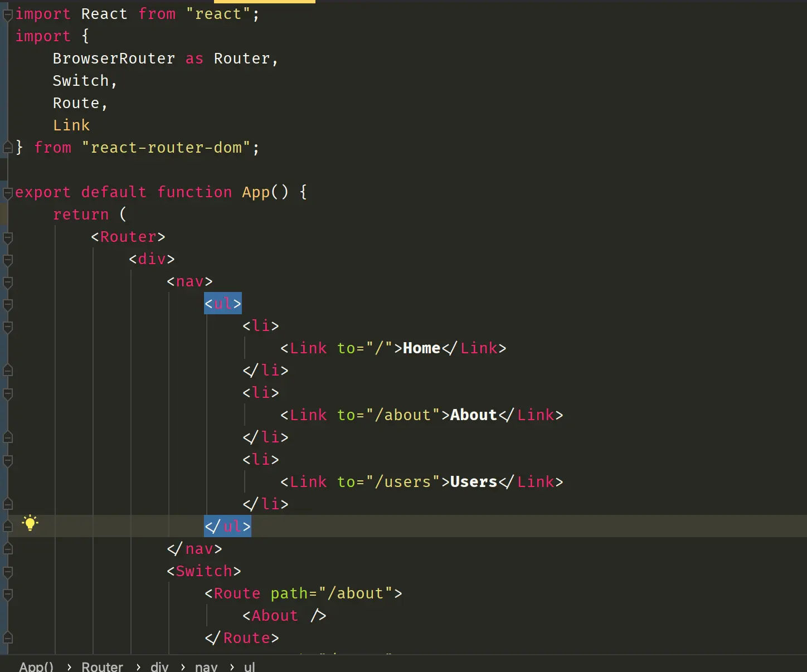Screen dimensions: 807x672
Task: Click the Link to="/users" attribute value
Action: coord(403,482)
